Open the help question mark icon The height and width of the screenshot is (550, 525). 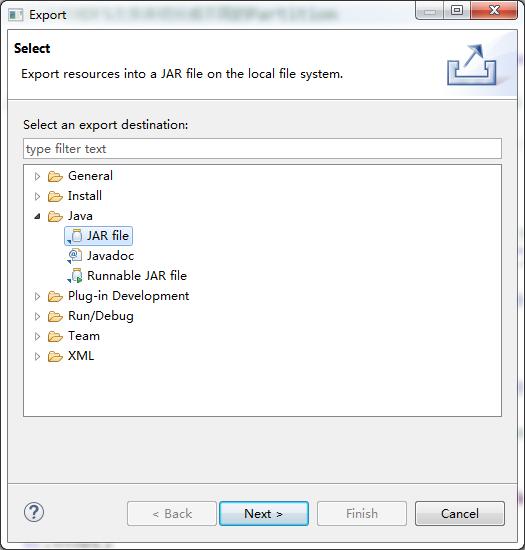point(34,512)
